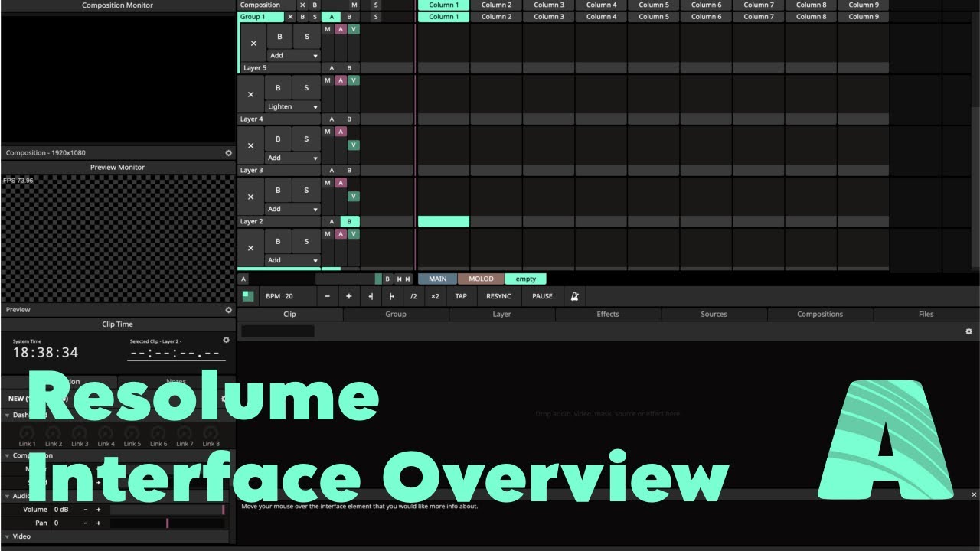Adjust the Pan slider
Image resolution: width=980 pixels, height=551 pixels.
coord(168,523)
